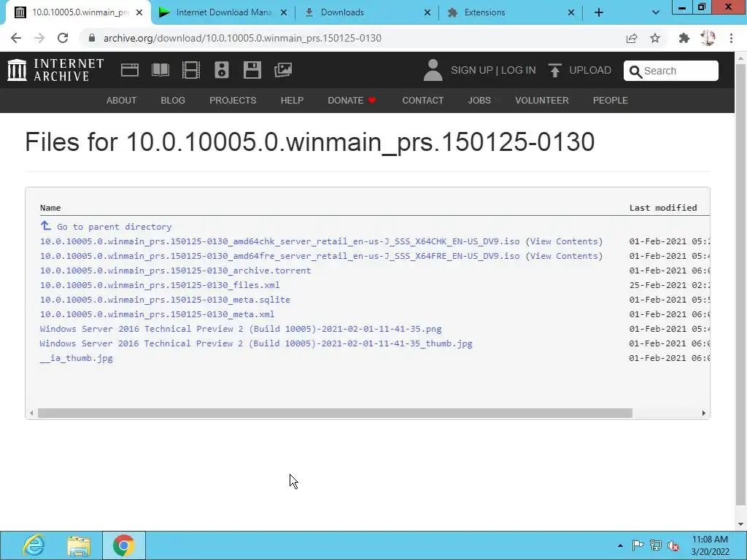The width and height of the screenshot is (747, 560).
Task: Close the Downloads tab
Action: tap(427, 12)
